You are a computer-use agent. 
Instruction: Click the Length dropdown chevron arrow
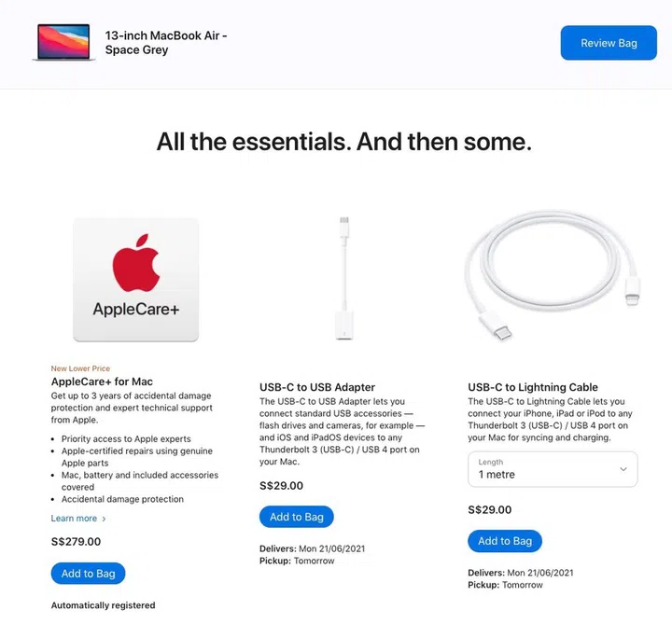point(623,469)
